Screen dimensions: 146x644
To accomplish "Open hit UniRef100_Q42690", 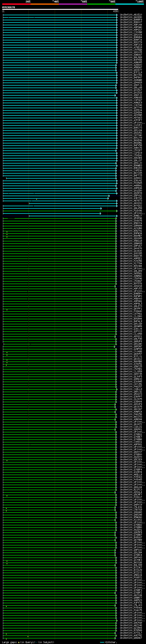I will click(x=131, y=17).
